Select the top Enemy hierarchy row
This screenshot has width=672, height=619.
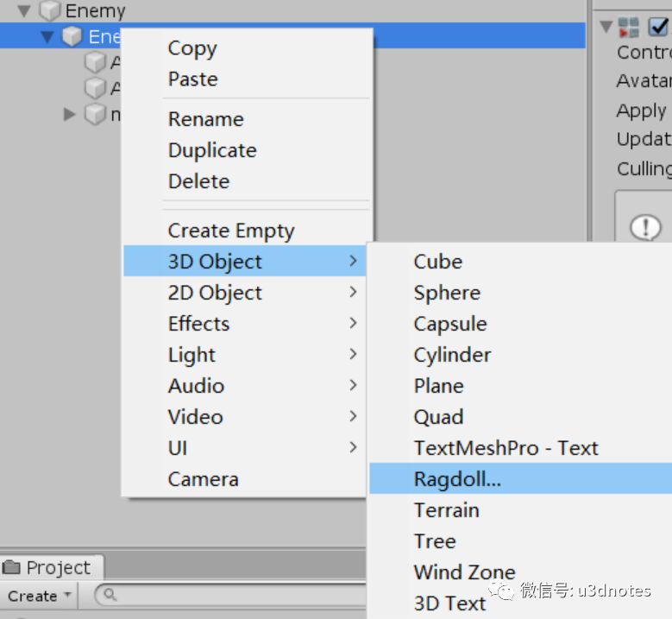click(x=292, y=10)
